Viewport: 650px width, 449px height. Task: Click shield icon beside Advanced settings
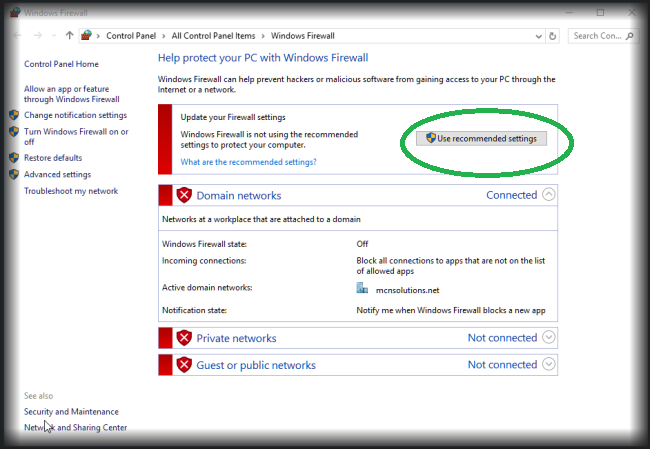[x=14, y=174]
